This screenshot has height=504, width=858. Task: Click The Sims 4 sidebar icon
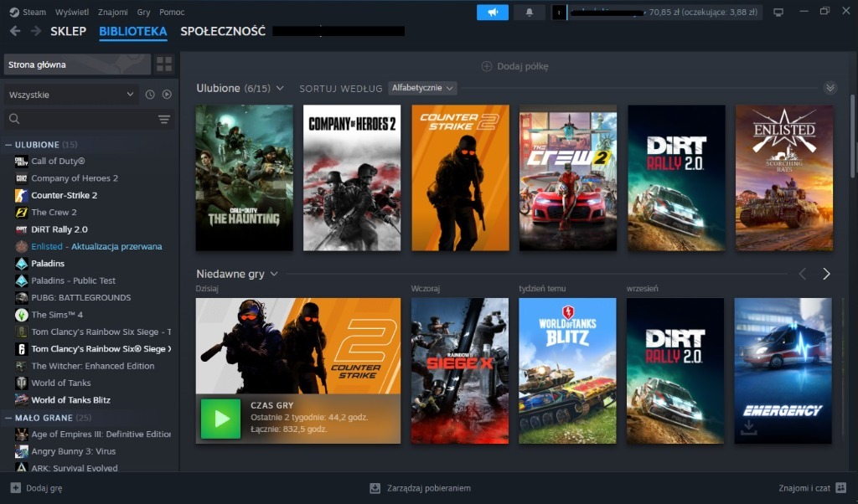pos(21,315)
